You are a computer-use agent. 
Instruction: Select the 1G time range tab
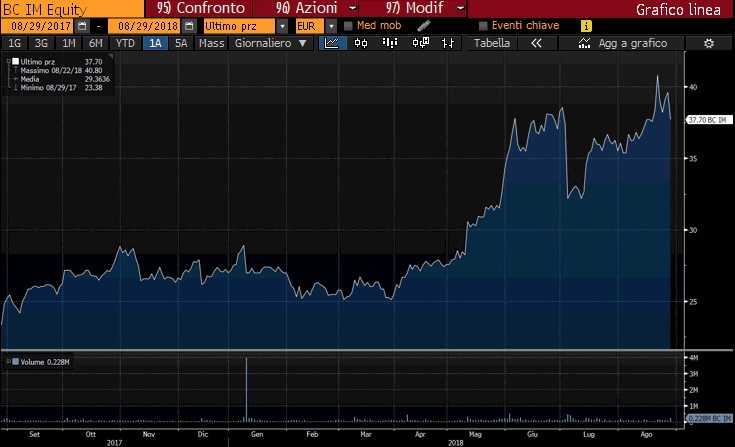(15, 43)
